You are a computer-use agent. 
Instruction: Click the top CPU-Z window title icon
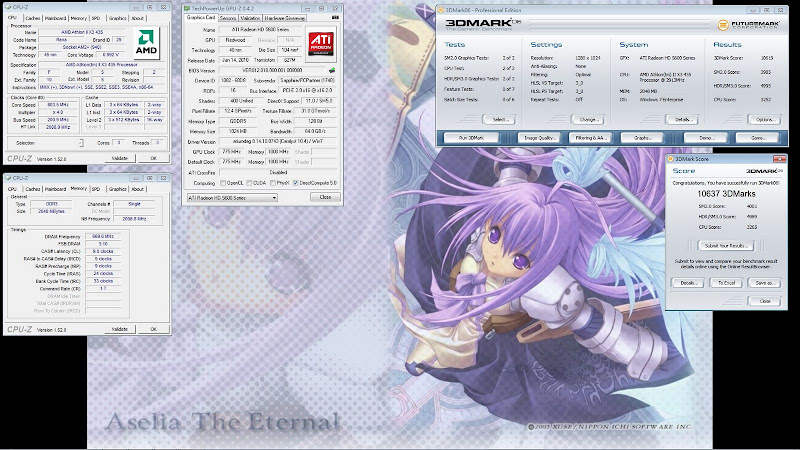pos(9,7)
